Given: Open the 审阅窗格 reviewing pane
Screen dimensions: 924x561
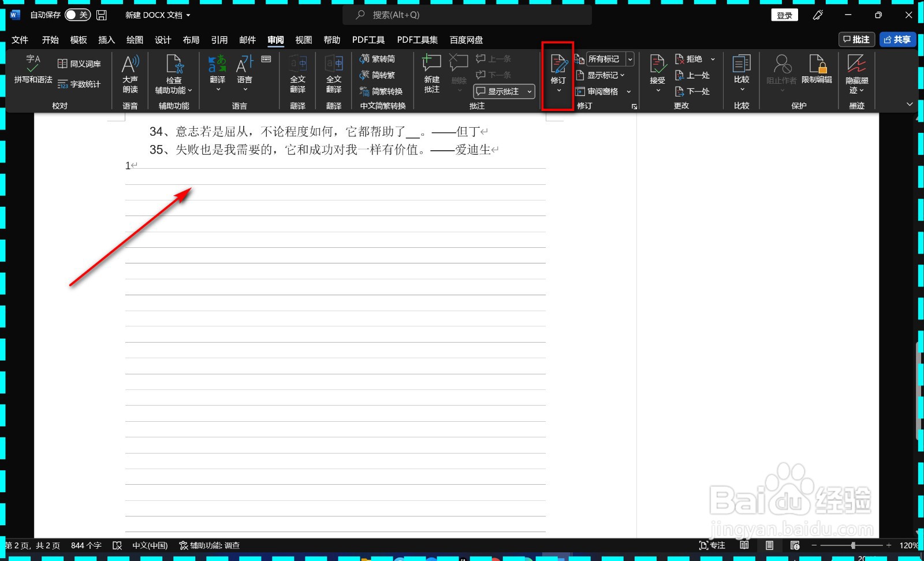Looking at the screenshot, I should 597,91.
